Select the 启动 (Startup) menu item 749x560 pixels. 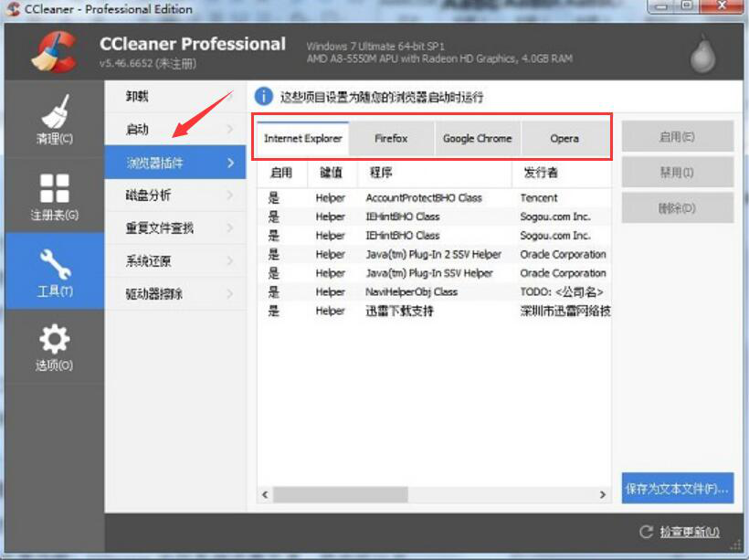click(x=146, y=129)
